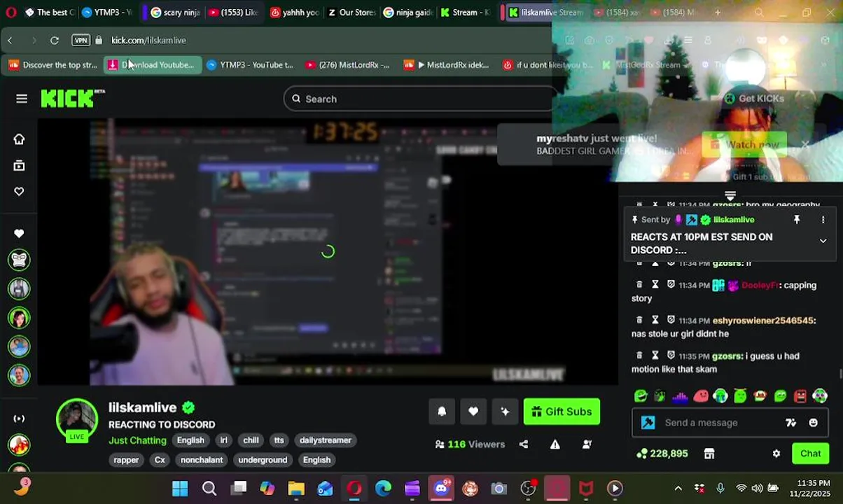
Task: Switch to the 'yahhh yoo' browser tab
Action: (x=294, y=13)
